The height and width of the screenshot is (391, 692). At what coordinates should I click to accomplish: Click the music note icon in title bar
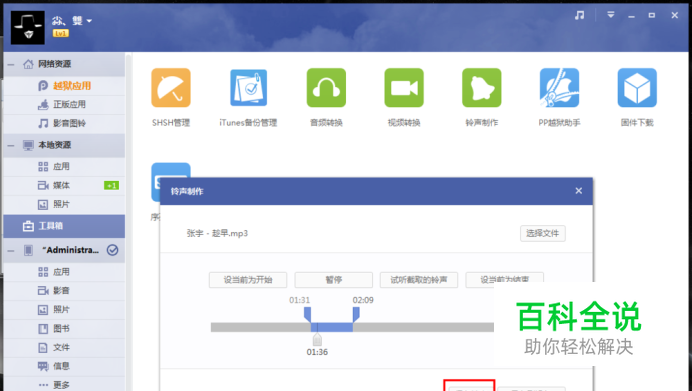(x=579, y=15)
